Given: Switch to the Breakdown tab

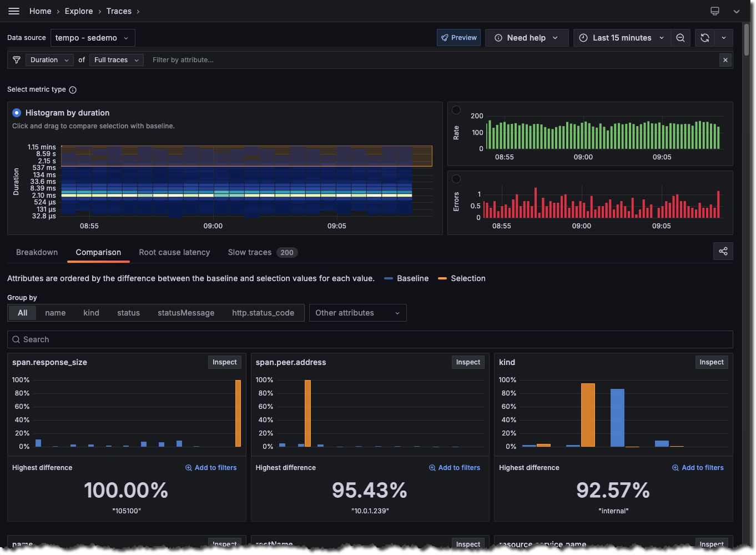Looking at the screenshot, I should click(37, 252).
